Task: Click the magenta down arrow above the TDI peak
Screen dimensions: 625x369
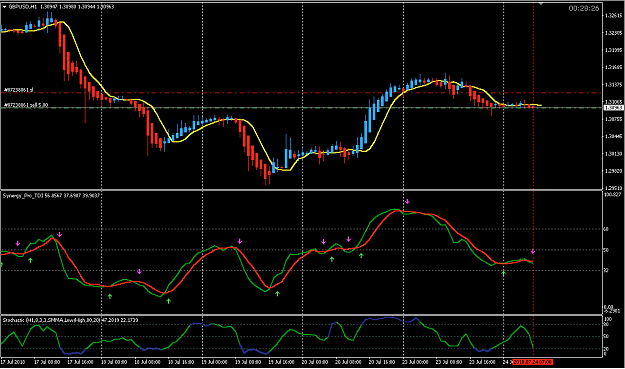Action: (x=407, y=202)
